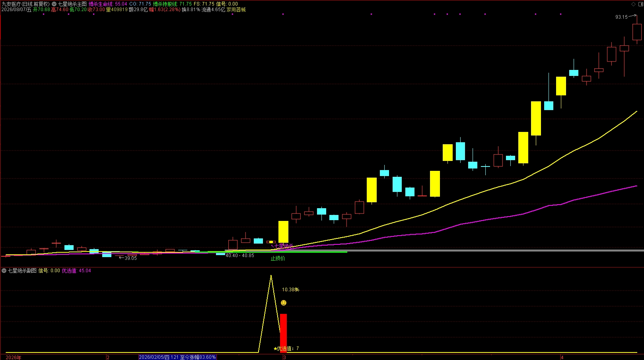Screen dimensions: 644x360
Task: Click the 九安医疗 (日线,前复权) stock title
Action: pos(25,4)
